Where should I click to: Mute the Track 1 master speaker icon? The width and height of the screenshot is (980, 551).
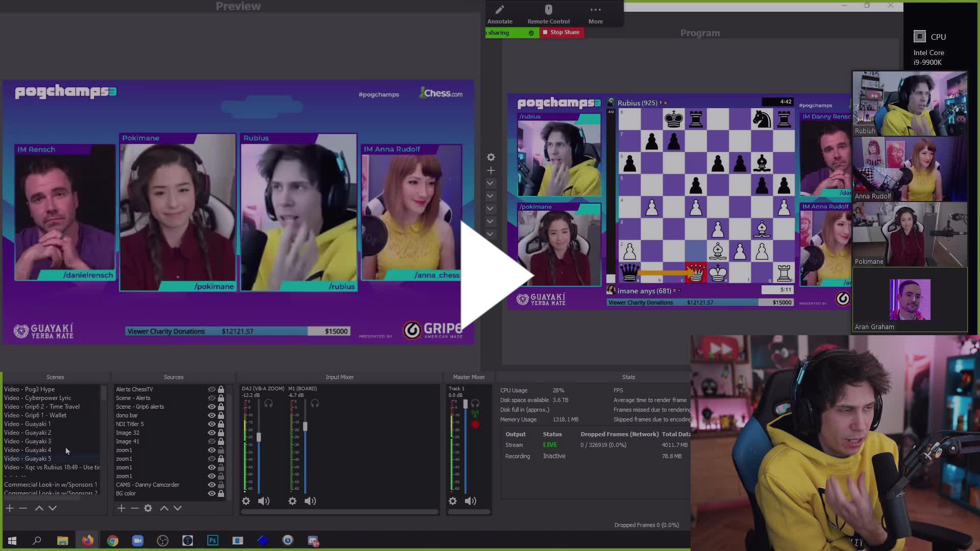point(470,501)
